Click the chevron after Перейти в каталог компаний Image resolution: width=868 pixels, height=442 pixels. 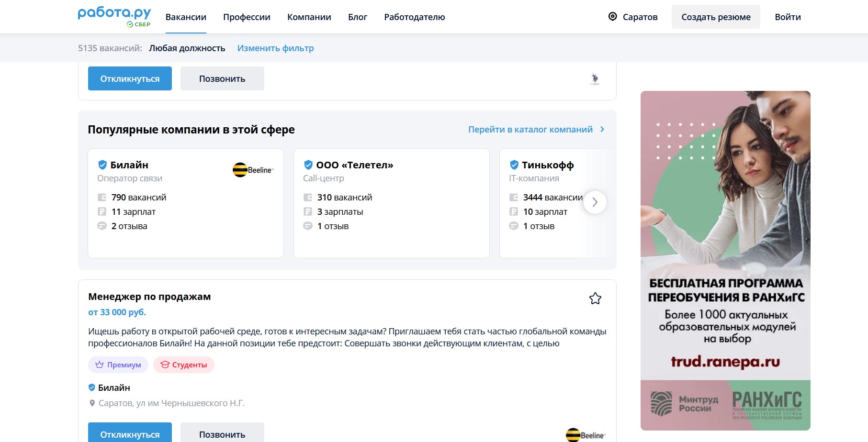(x=602, y=129)
